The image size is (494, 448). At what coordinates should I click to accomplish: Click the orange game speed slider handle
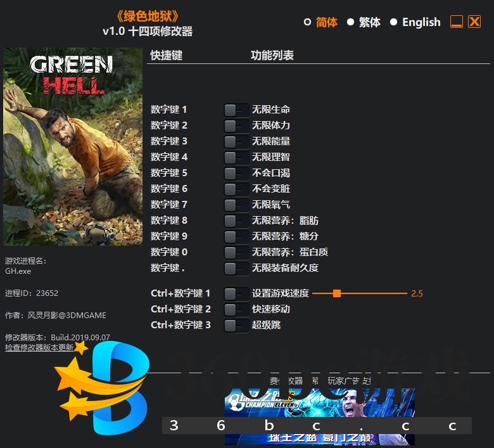pyautogui.click(x=337, y=293)
